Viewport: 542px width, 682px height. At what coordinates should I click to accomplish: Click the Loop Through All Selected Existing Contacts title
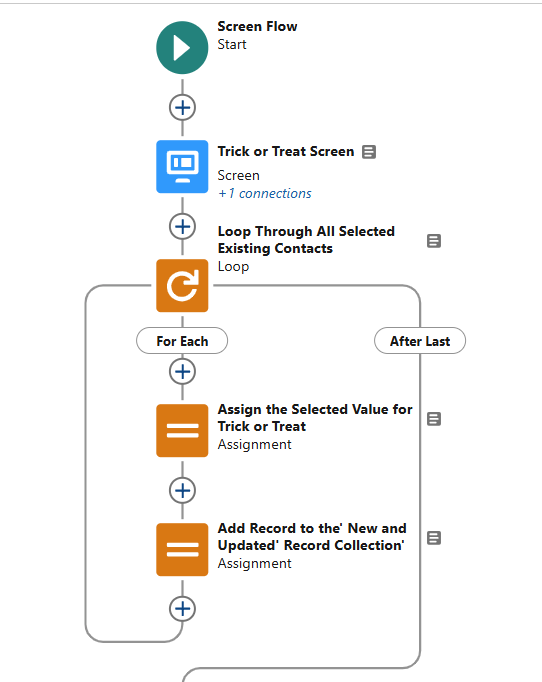click(306, 240)
